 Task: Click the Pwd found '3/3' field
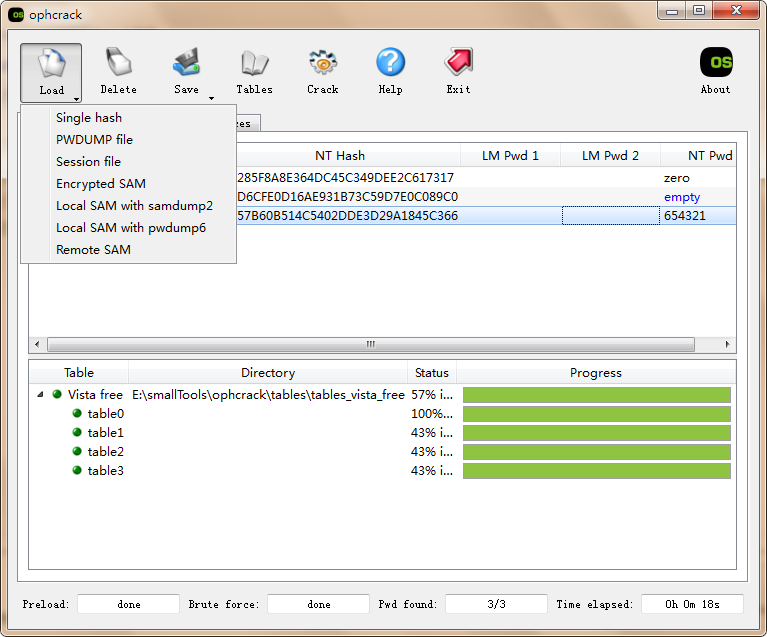[x=496, y=604]
